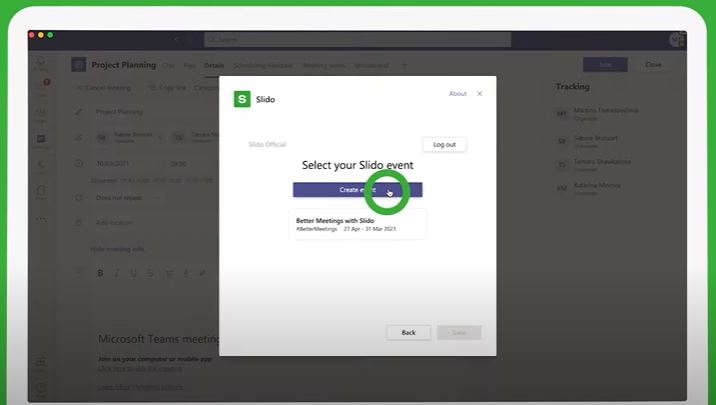Open Calendar in the Teams sidebar
The height and width of the screenshot is (405, 716).
(x=41, y=139)
